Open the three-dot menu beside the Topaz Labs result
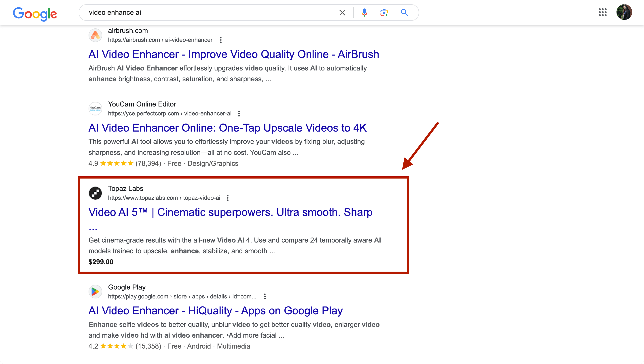 coord(227,198)
